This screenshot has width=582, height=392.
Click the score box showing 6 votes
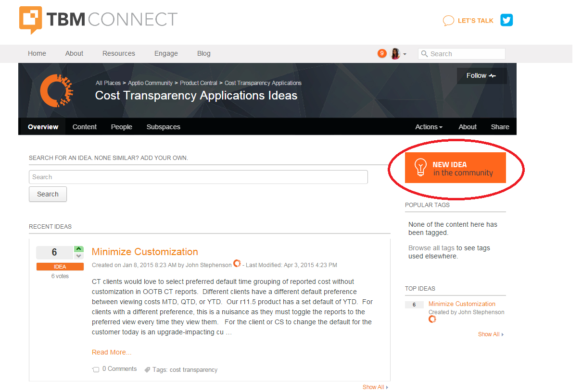tap(54, 252)
